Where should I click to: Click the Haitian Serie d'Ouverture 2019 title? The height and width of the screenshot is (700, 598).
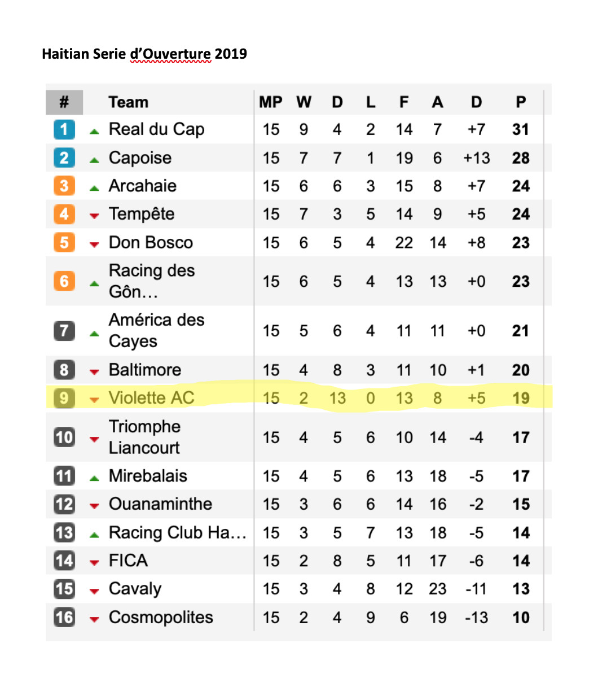(144, 54)
